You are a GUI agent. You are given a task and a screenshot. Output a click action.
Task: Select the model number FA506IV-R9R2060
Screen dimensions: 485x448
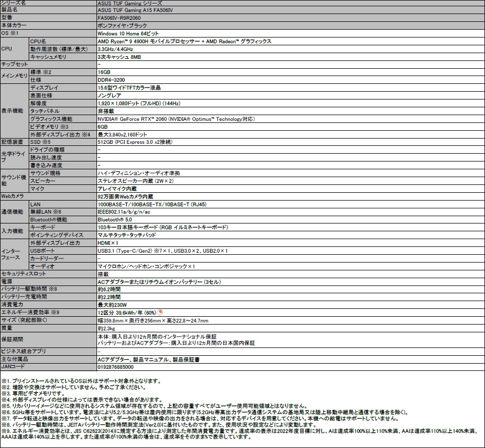pos(119,18)
